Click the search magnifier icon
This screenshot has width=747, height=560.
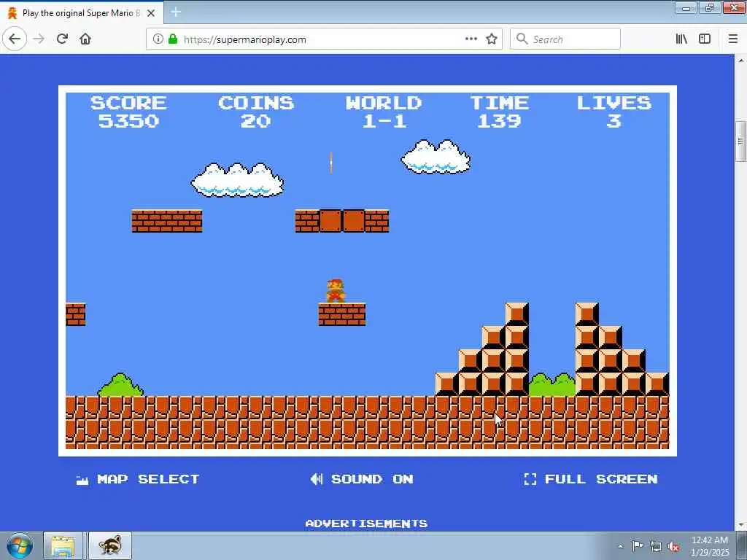(522, 39)
